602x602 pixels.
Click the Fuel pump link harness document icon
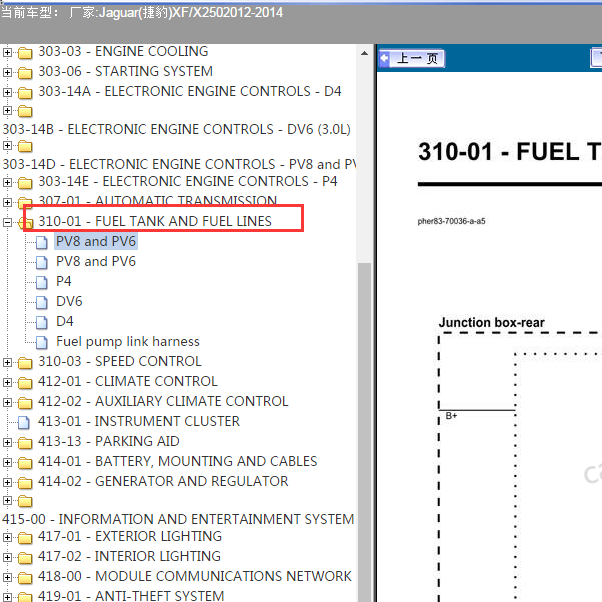[x=41, y=342]
